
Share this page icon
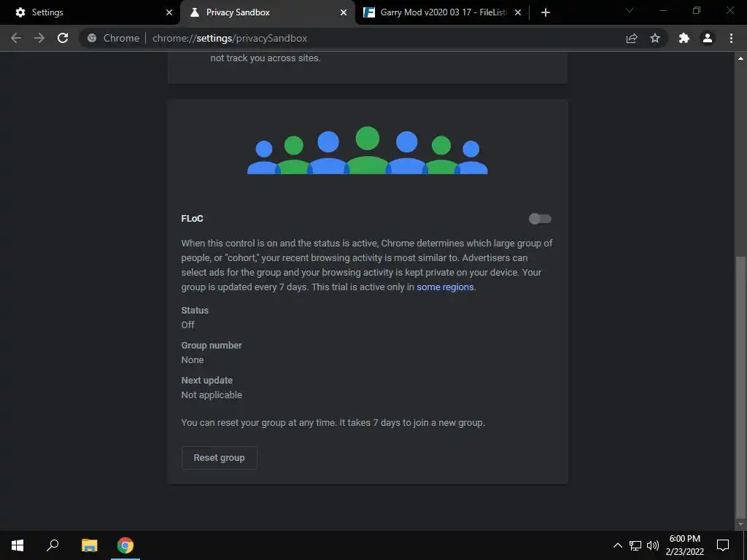tap(632, 38)
